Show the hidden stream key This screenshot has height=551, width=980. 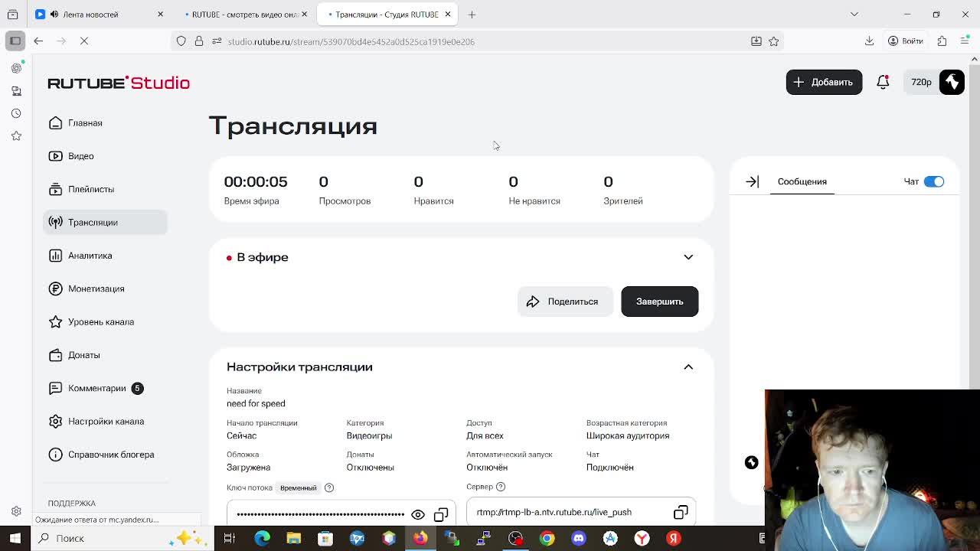(x=418, y=514)
